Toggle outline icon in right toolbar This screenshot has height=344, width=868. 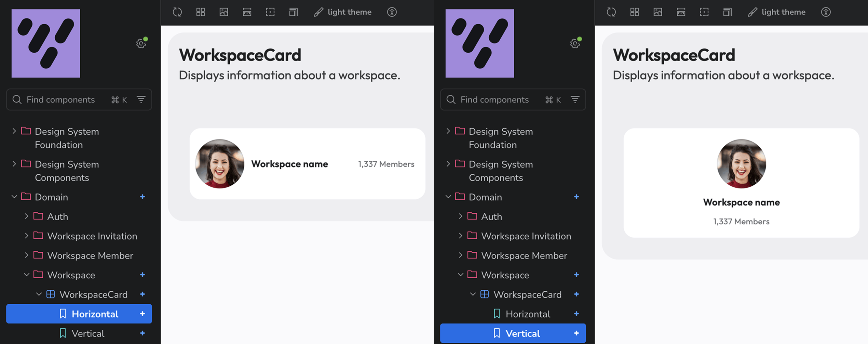(704, 12)
